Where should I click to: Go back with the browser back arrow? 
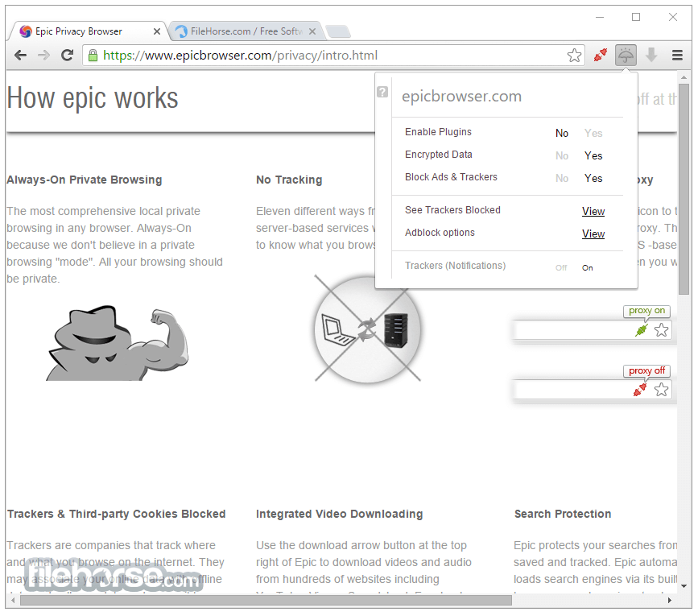(x=20, y=56)
